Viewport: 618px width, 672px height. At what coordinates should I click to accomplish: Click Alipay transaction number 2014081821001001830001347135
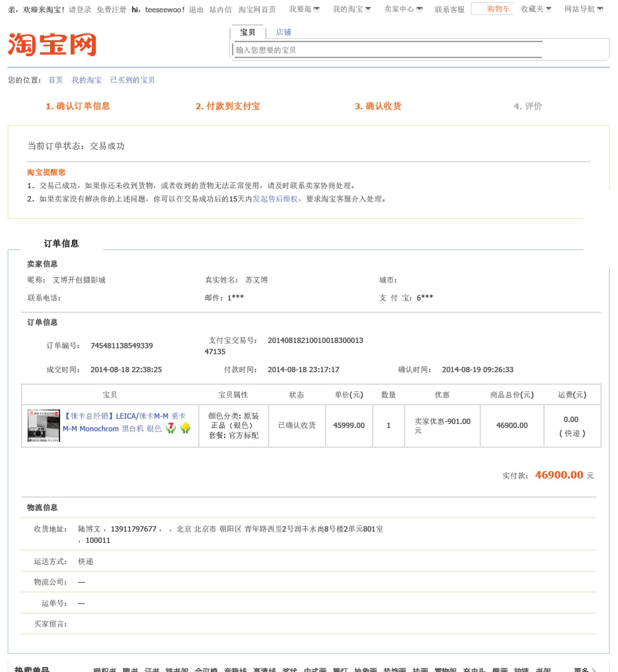point(284,346)
